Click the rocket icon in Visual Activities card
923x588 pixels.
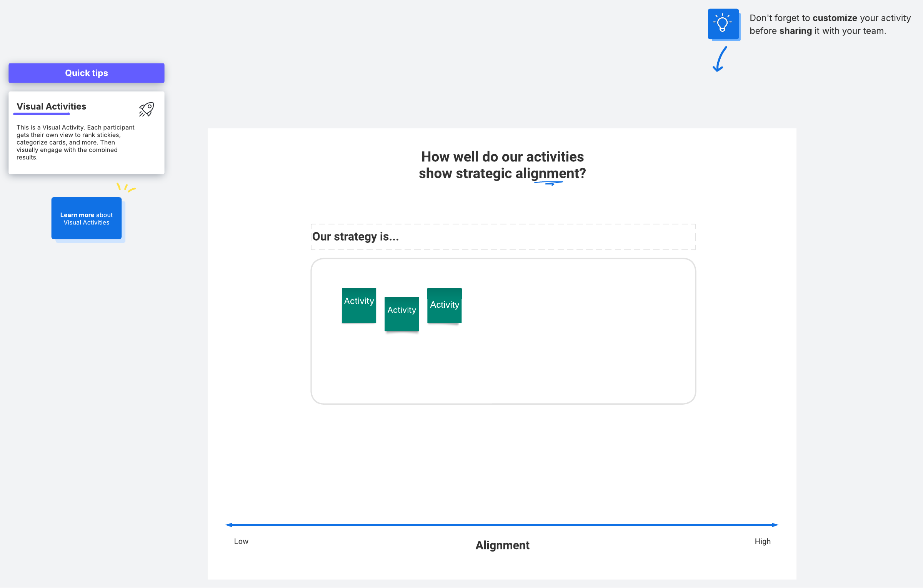coord(147,109)
